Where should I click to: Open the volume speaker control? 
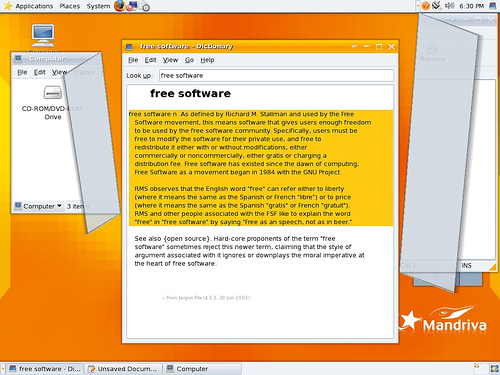450,6
